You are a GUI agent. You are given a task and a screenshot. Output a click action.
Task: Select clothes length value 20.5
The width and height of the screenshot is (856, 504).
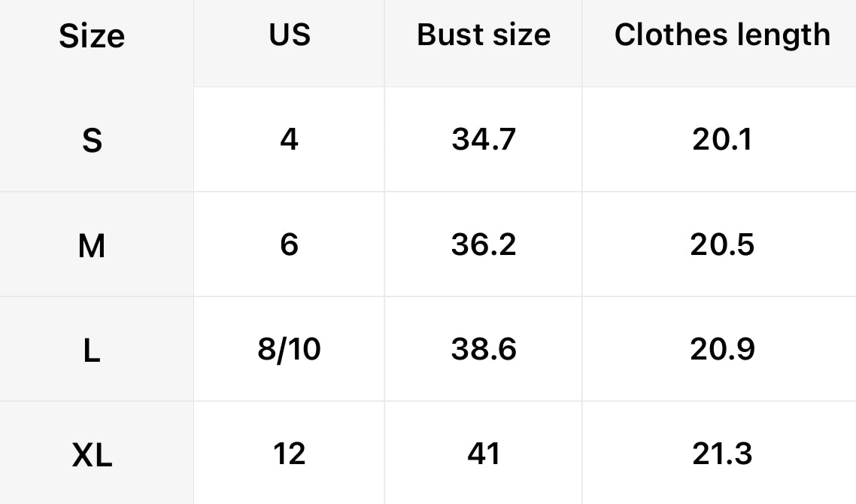click(722, 244)
